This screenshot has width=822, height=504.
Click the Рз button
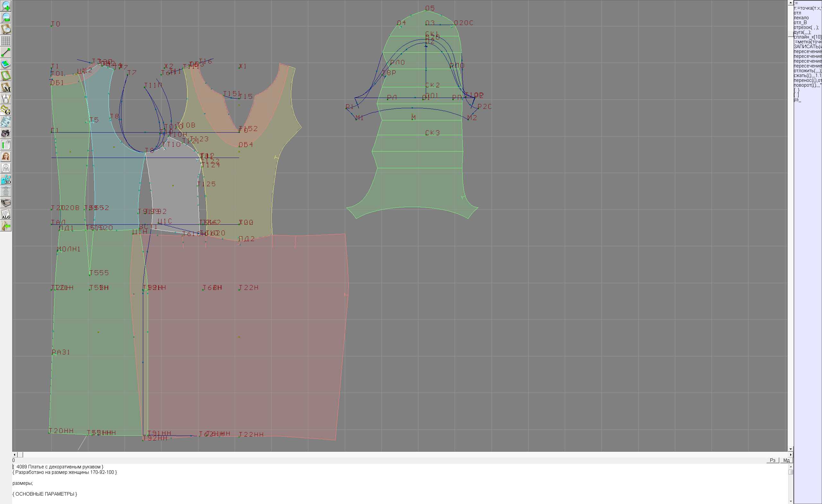click(772, 460)
